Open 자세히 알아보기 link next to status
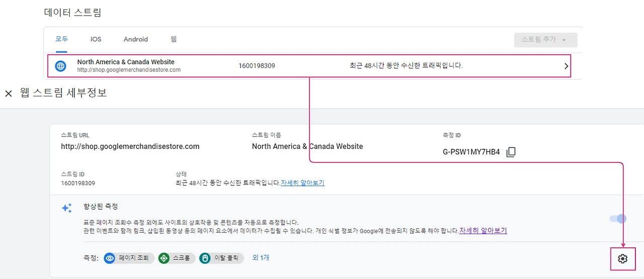 coord(302,182)
